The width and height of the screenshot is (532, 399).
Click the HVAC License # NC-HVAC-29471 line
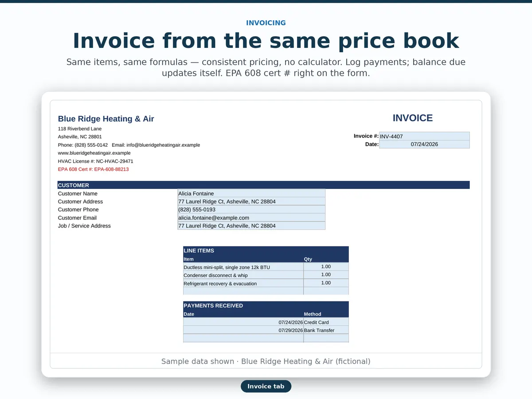[96, 161]
